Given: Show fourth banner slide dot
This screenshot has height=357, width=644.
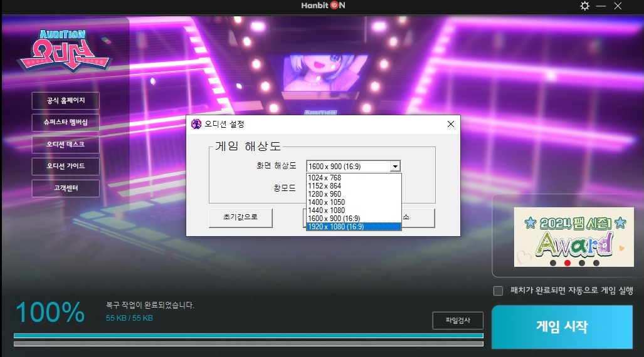Looking at the screenshot, I should [x=596, y=263].
